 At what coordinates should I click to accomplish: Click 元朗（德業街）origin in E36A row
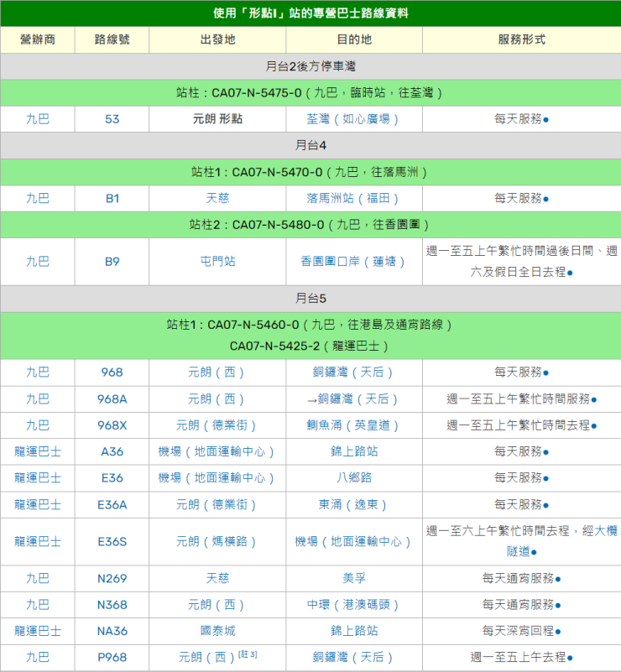pos(217,504)
